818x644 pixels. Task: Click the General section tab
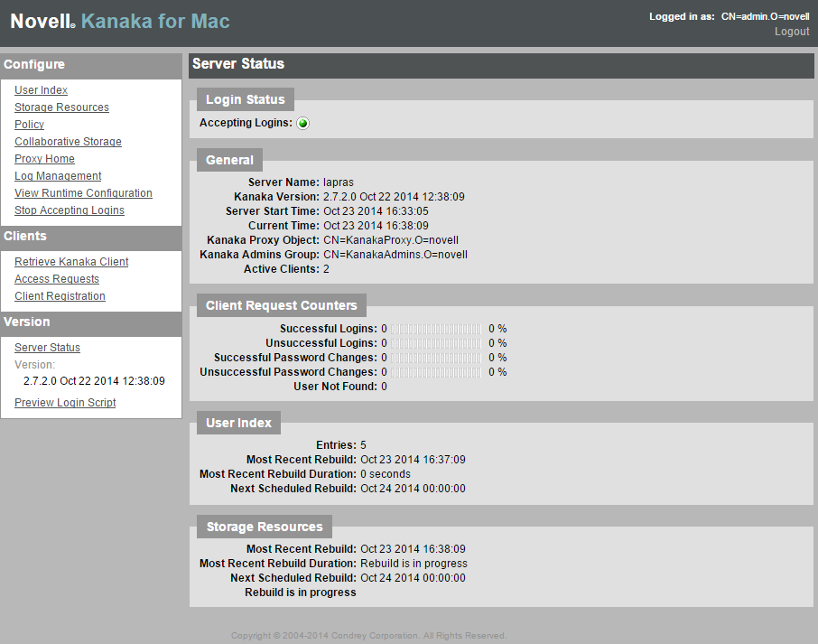[x=229, y=160]
